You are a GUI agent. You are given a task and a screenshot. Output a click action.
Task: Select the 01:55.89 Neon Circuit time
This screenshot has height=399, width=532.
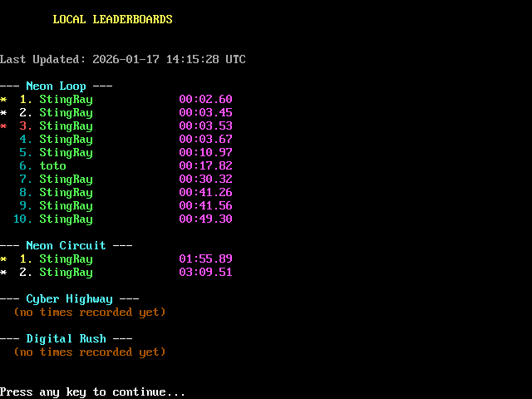click(x=205, y=259)
